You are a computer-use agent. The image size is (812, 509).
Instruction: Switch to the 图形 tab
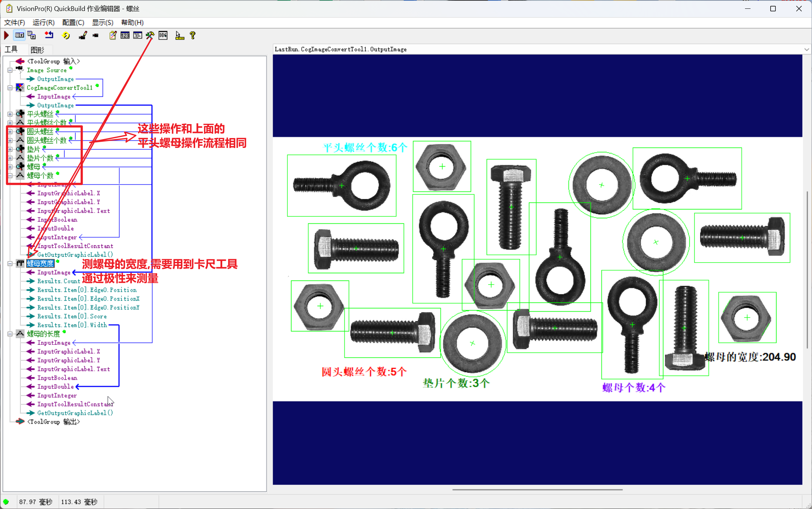point(37,50)
